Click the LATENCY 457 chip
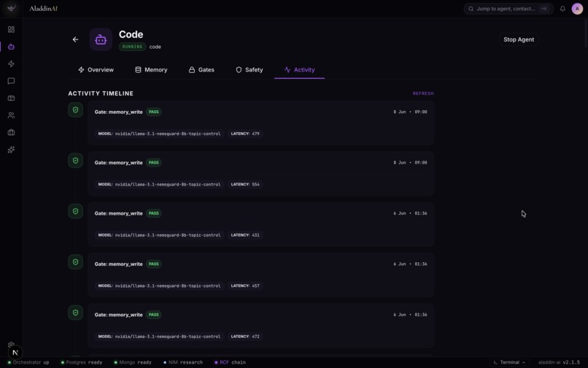Image resolution: width=588 pixels, height=368 pixels. (245, 285)
